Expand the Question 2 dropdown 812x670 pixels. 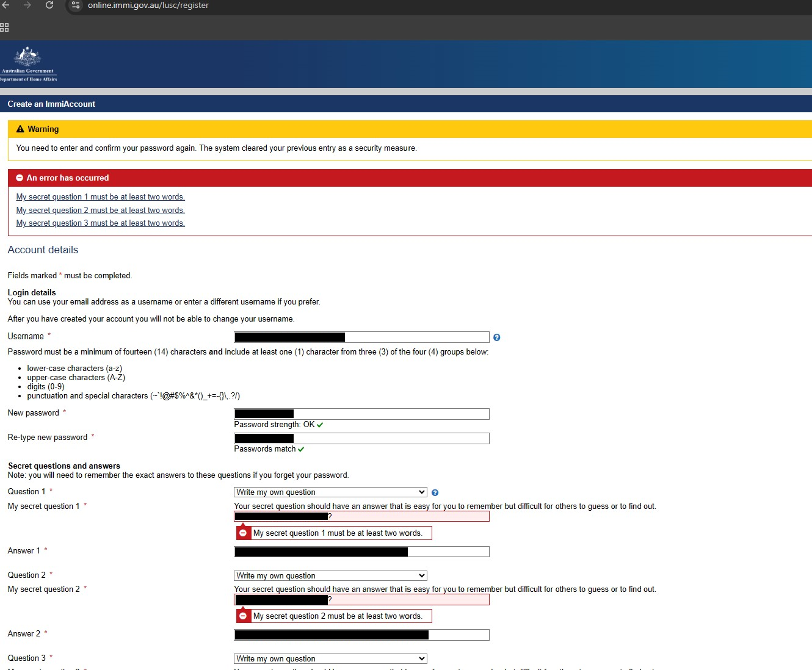click(330, 576)
